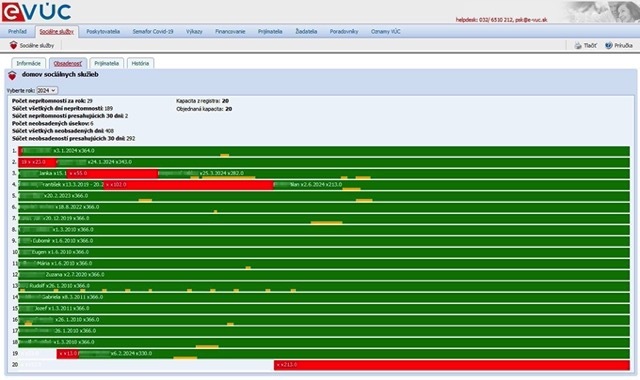Click the Výkazy menu item
This screenshot has height=380, width=640.
(194, 31)
